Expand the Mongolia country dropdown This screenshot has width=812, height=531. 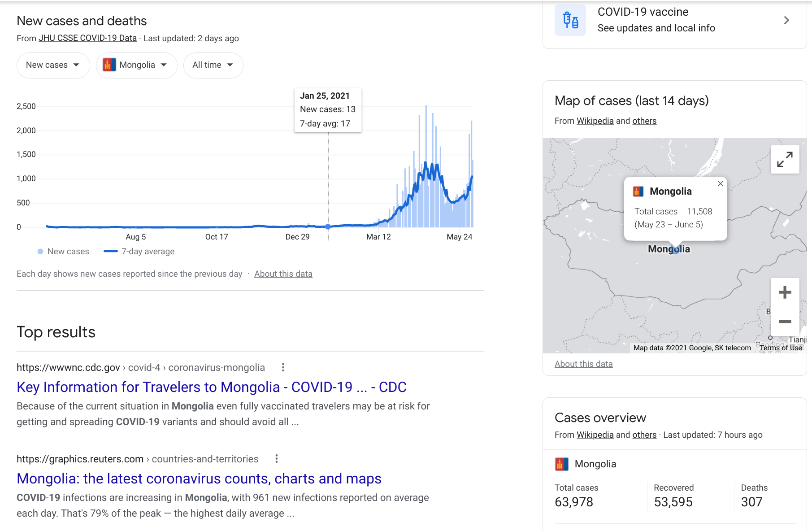pos(136,65)
